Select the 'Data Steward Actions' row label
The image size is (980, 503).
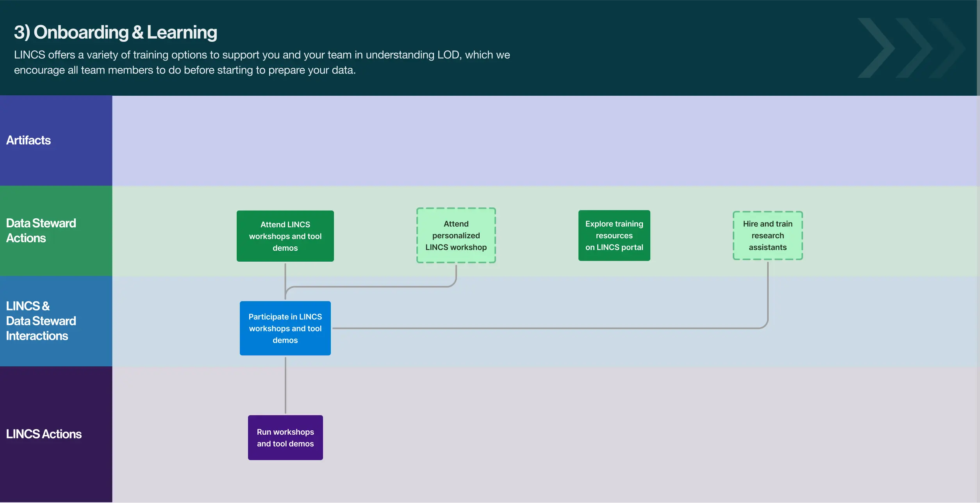(41, 230)
